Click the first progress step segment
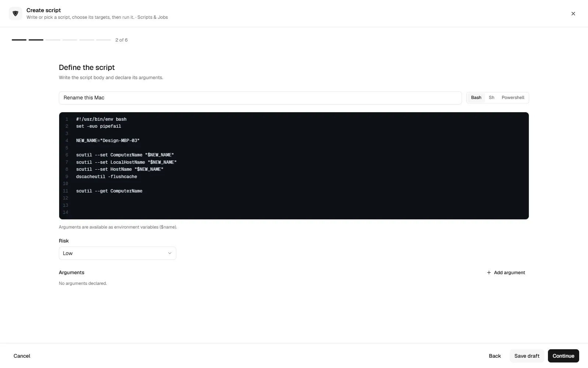The image size is (588, 368). pyautogui.click(x=19, y=40)
